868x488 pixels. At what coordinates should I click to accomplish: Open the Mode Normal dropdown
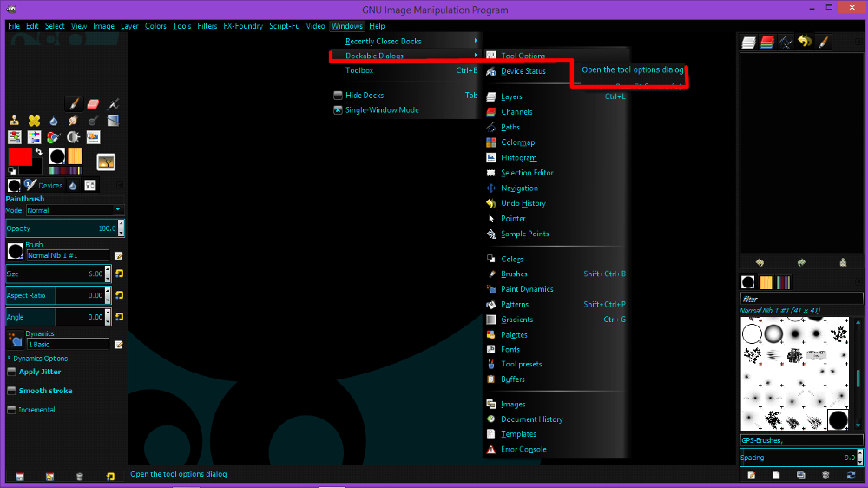point(75,210)
